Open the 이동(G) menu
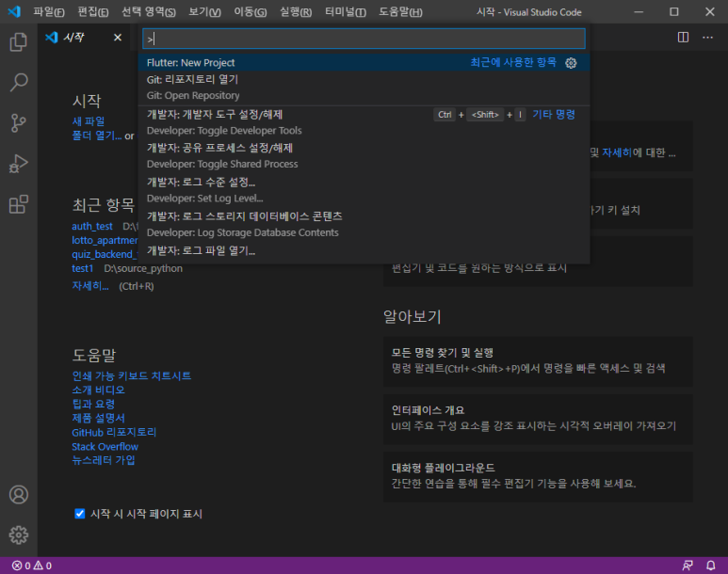This screenshot has height=574, width=728. [x=251, y=12]
